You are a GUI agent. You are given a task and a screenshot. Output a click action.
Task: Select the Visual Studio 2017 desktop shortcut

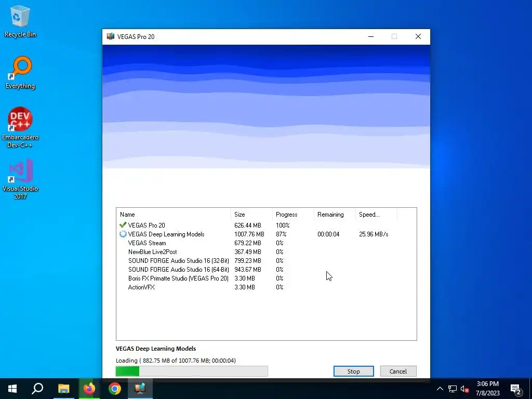click(x=20, y=179)
